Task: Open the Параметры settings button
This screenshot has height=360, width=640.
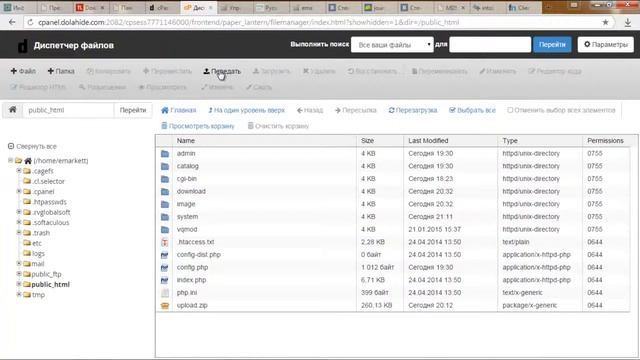Action: pos(606,44)
